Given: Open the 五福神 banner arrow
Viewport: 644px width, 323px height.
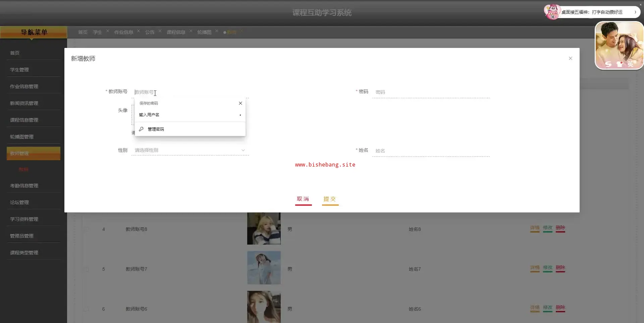Looking at the screenshot, I should point(635,12).
